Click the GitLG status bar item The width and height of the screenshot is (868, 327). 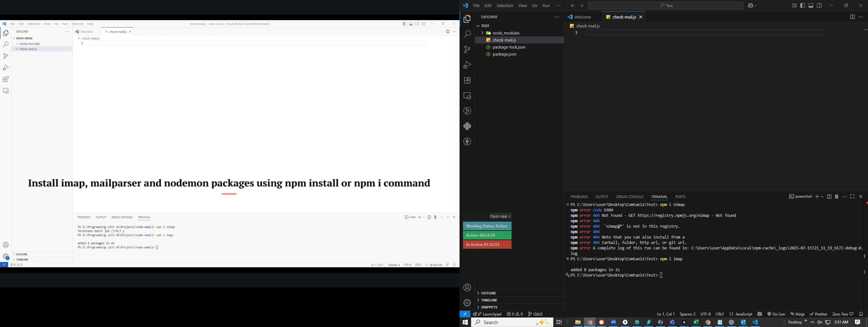[x=535, y=314]
